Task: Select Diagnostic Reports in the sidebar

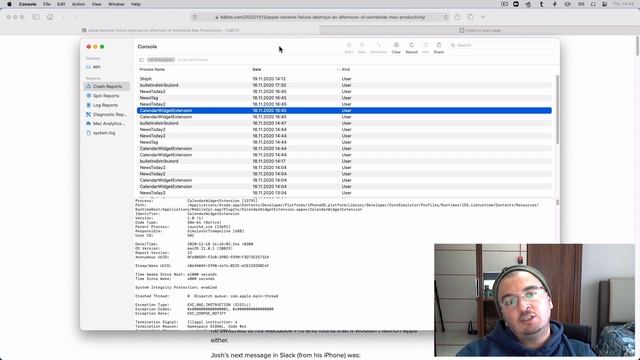Action: [107, 114]
